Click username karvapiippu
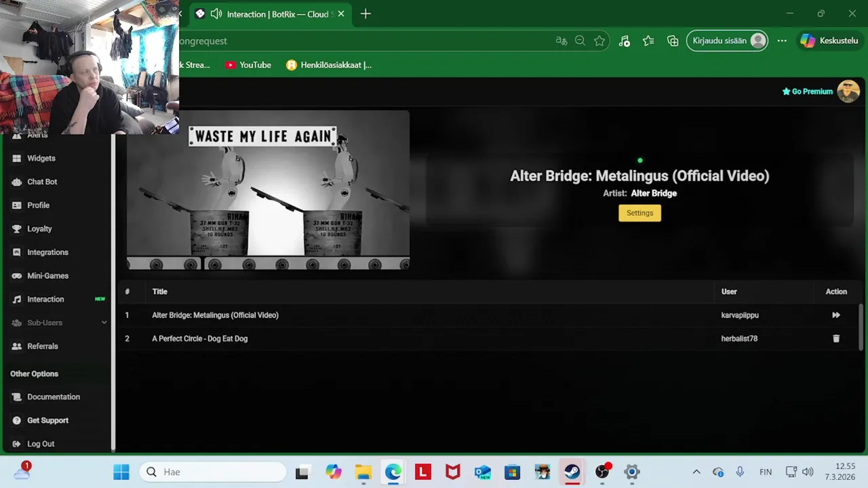Viewport: 868px width, 488px height. (740, 315)
